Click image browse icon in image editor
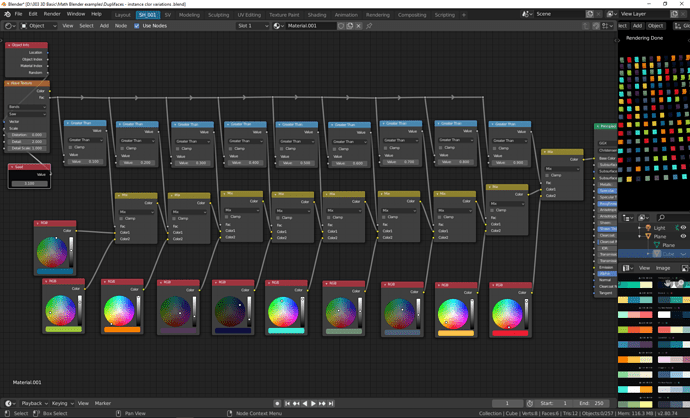This screenshot has height=418, width=690. [x=685, y=268]
